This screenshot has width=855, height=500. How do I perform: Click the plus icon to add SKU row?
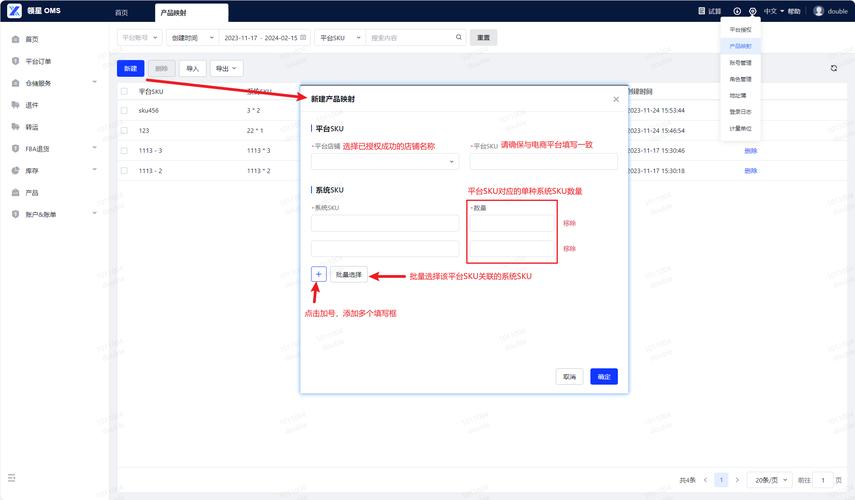point(318,274)
